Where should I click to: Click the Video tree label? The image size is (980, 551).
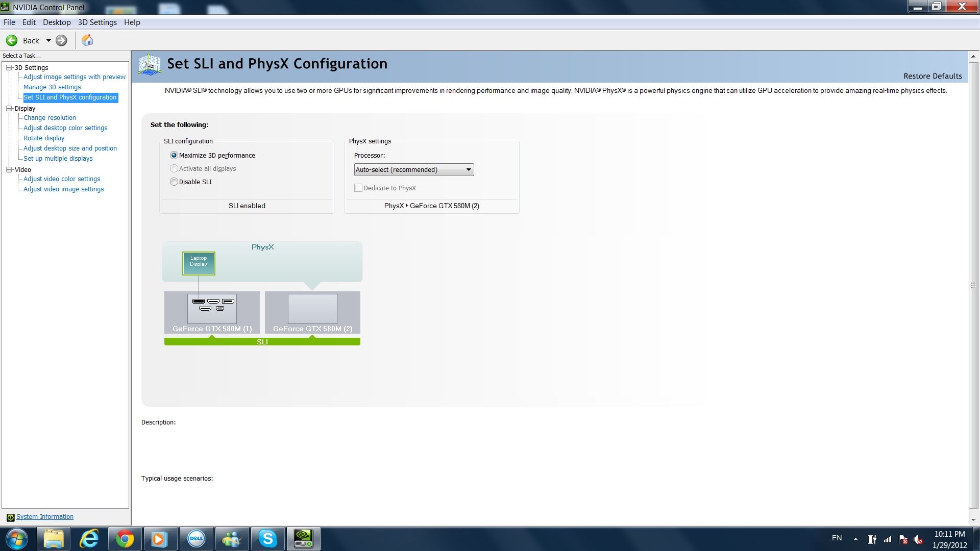(x=22, y=169)
